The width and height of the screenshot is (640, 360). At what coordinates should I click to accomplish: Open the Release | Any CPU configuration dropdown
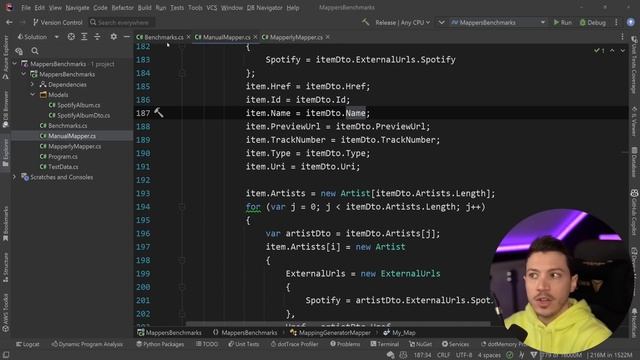click(402, 22)
